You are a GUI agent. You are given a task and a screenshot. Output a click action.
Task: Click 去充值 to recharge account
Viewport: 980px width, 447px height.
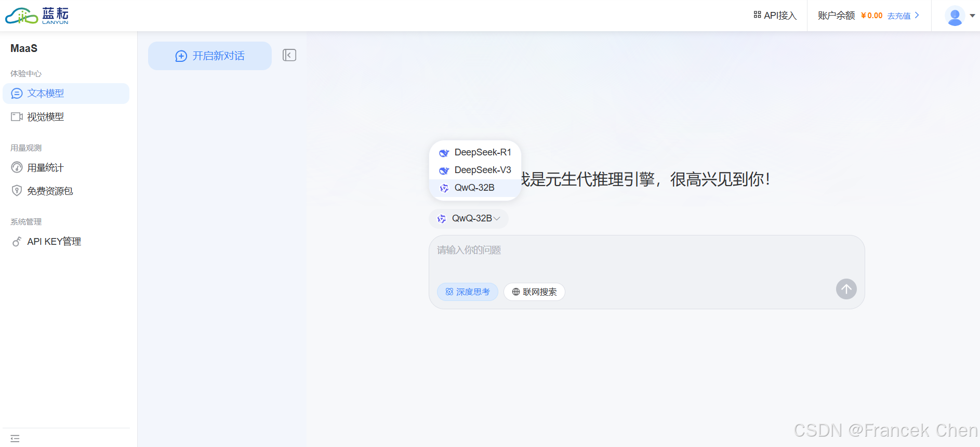click(898, 16)
